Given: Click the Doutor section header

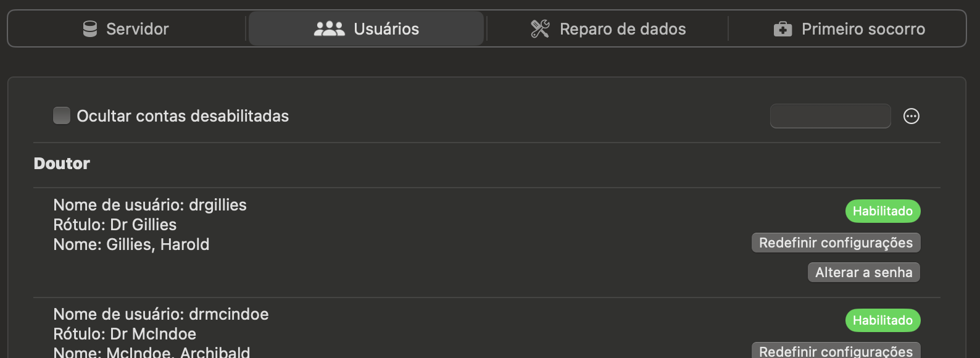Looking at the screenshot, I should pos(62,164).
